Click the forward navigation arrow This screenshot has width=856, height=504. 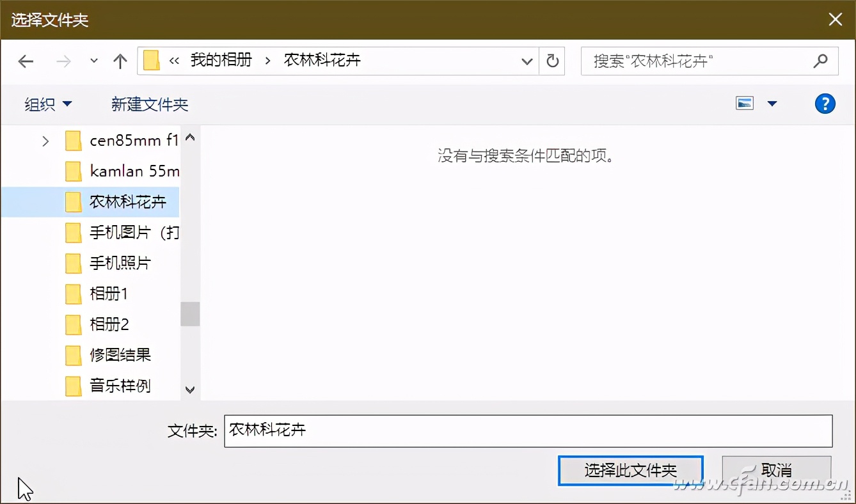coord(62,61)
